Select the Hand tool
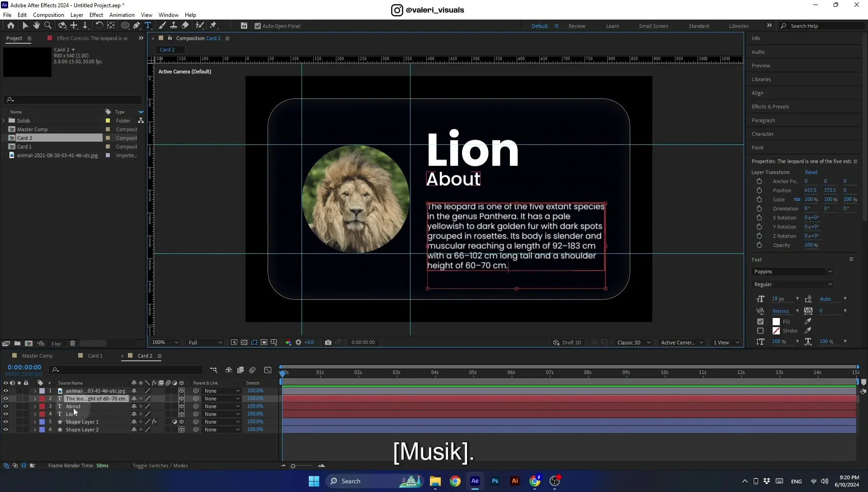This screenshot has height=492, width=868. pos(37,26)
